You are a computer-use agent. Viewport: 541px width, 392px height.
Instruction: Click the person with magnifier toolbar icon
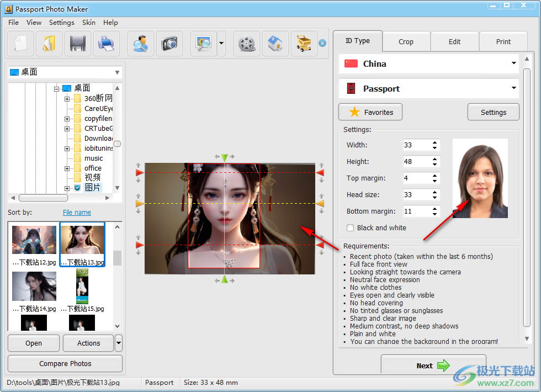[141, 44]
